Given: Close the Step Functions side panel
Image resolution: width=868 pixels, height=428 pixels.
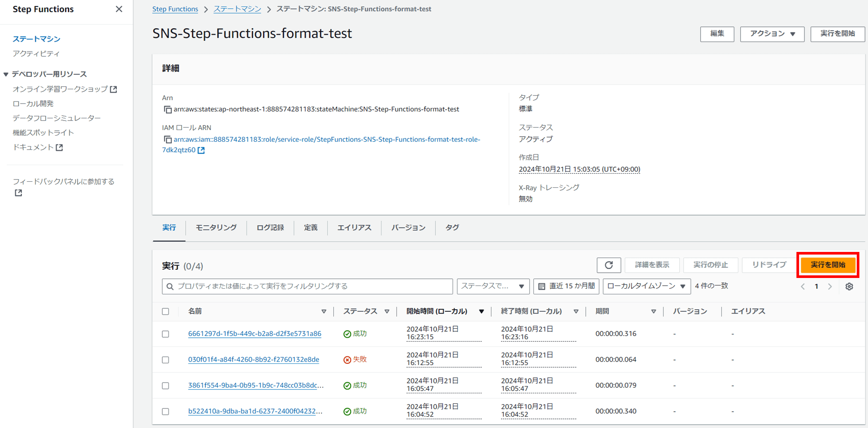Looking at the screenshot, I should tap(119, 9).
